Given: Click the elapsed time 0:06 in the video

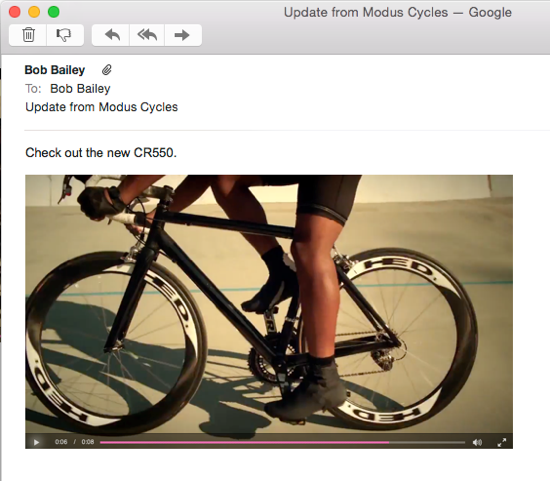Looking at the screenshot, I should 61,442.
